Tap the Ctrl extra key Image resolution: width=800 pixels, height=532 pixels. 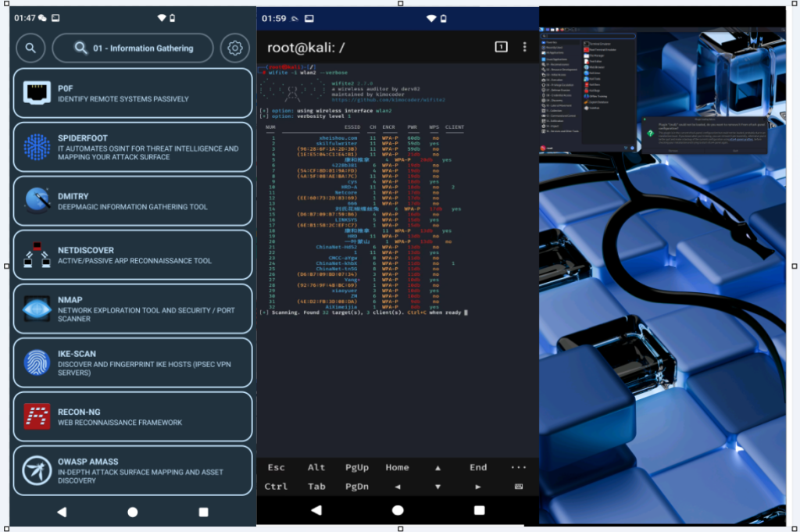point(276,487)
